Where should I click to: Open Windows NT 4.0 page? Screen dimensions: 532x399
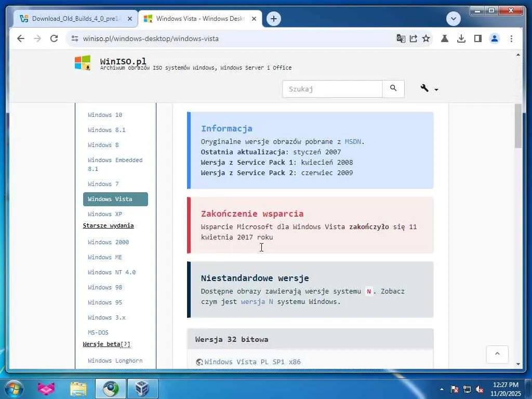[x=112, y=272]
